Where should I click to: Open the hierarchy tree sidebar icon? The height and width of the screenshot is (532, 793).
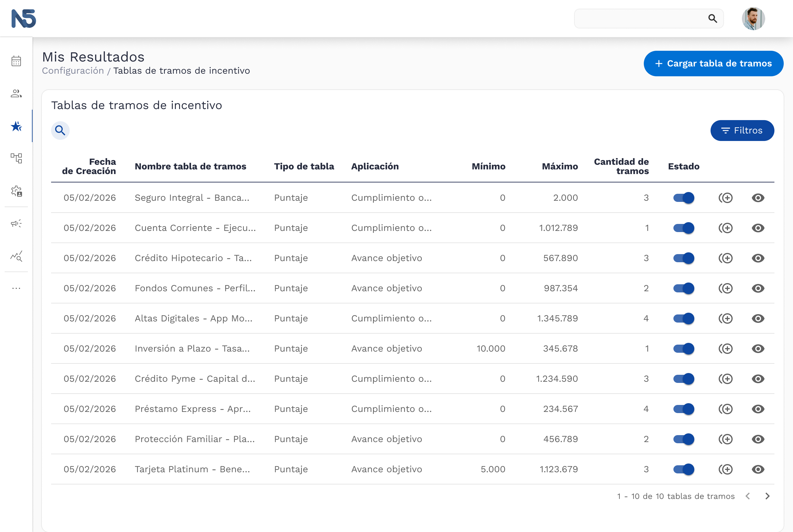16,158
